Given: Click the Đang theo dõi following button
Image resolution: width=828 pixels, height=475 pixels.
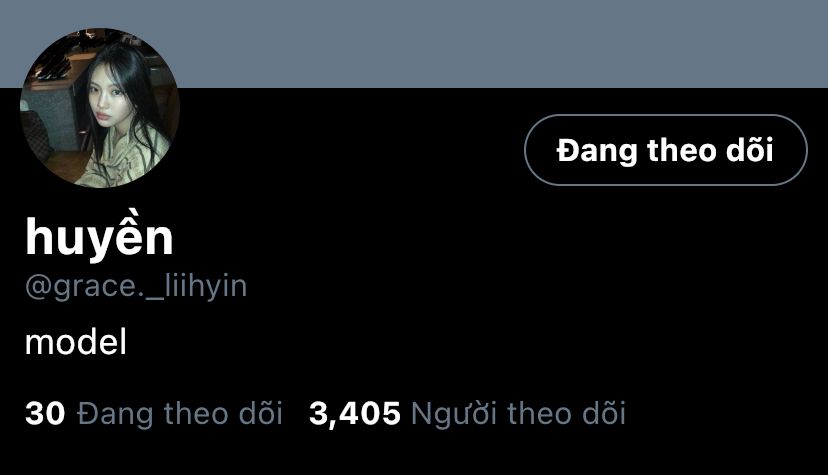Looking at the screenshot, I should coord(665,150).
